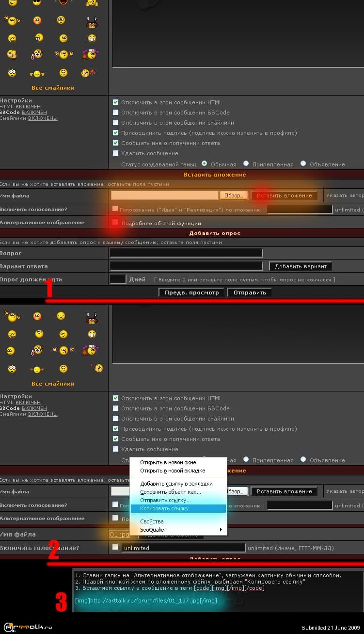Pick nurse smiley in upper smiley panel
Viewport: 364px width, 634px height.
click(x=90, y=54)
